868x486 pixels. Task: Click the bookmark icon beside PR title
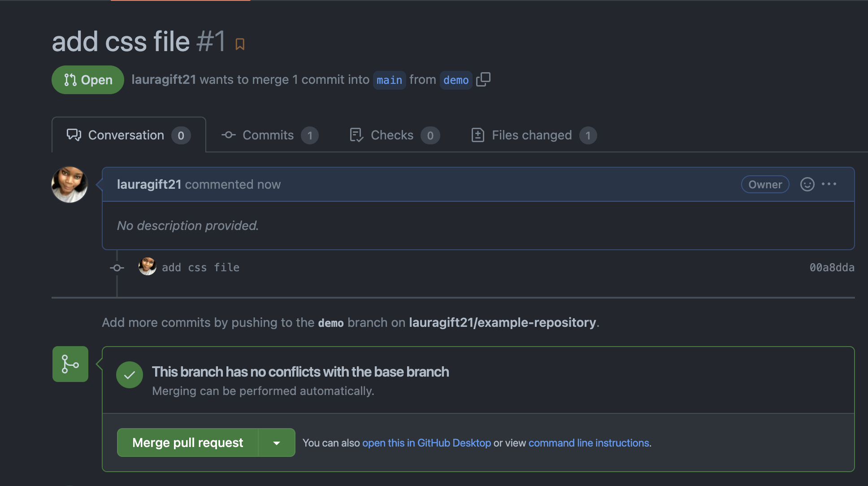(240, 44)
